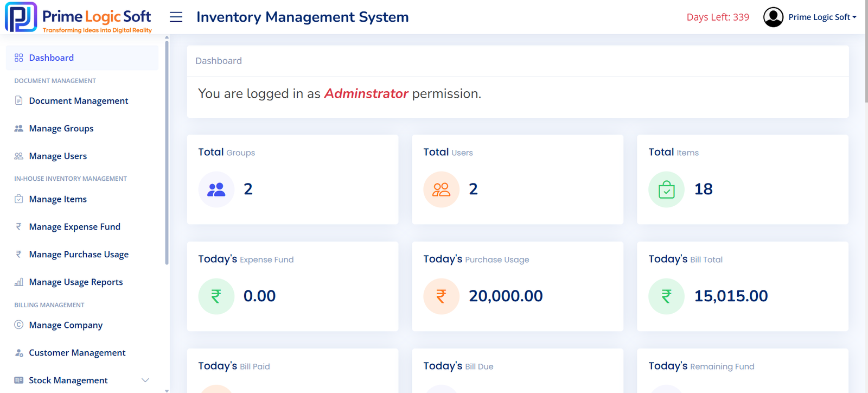Click the Total Users orange icon
The width and height of the screenshot is (868, 393).
pyautogui.click(x=442, y=189)
